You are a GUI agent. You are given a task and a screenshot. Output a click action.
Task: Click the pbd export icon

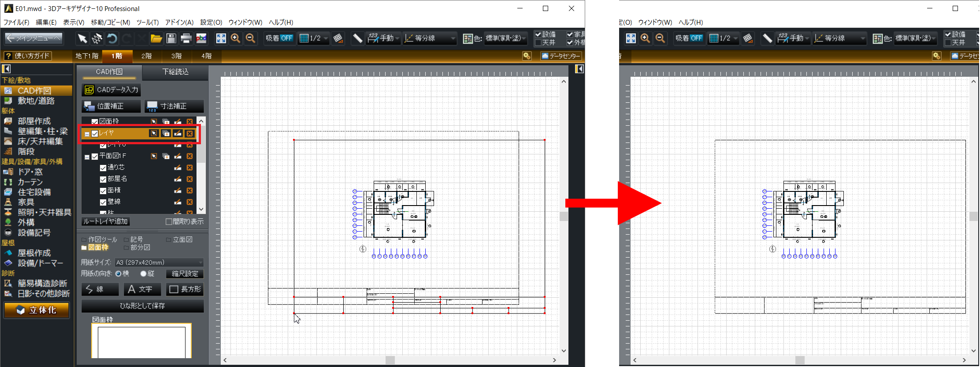(201, 39)
